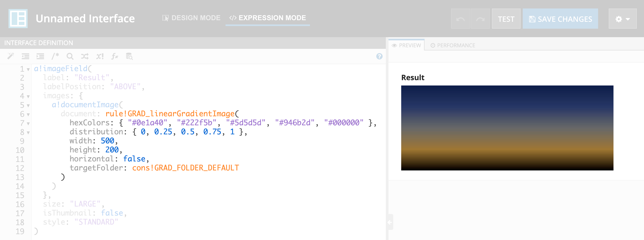Click the distribution value 0.75
This screenshot has width=644, height=240.
click(x=212, y=132)
